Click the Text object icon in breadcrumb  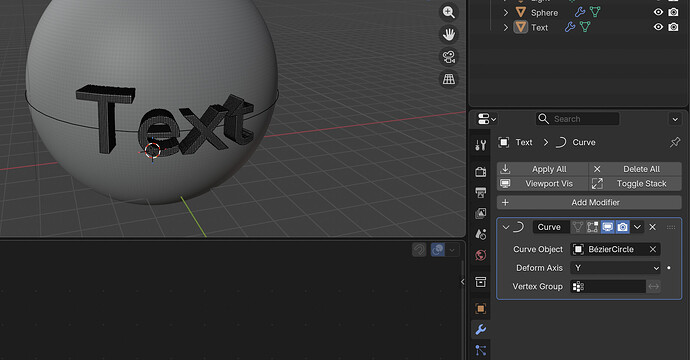point(503,142)
